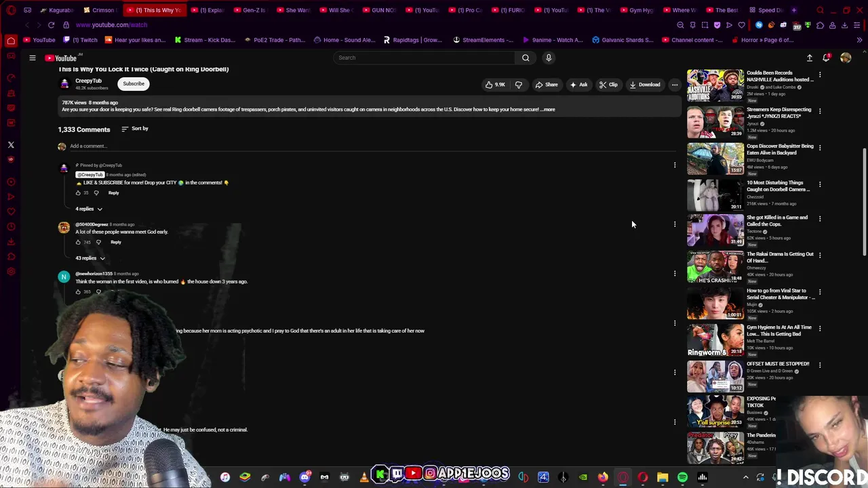Screen dimensions: 868x488
Task: Like the pinned CreepyTub comment
Action: click(79, 193)
